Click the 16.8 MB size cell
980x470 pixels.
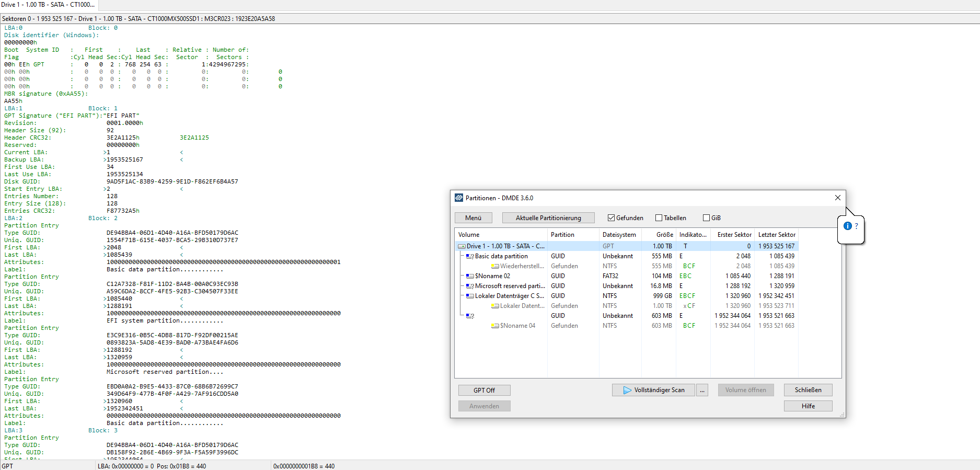[x=661, y=286]
